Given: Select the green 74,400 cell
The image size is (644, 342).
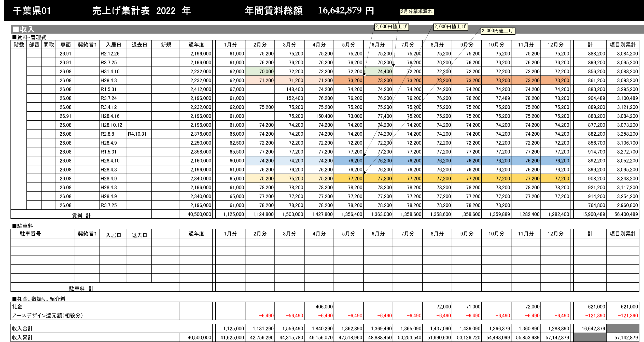Looking at the screenshot, I should click(378, 72).
